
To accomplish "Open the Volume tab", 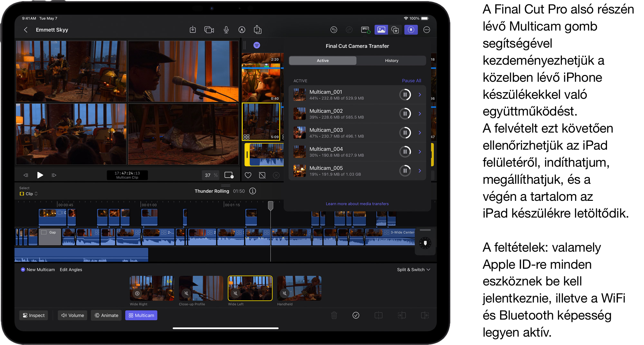I will click(x=72, y=315).
